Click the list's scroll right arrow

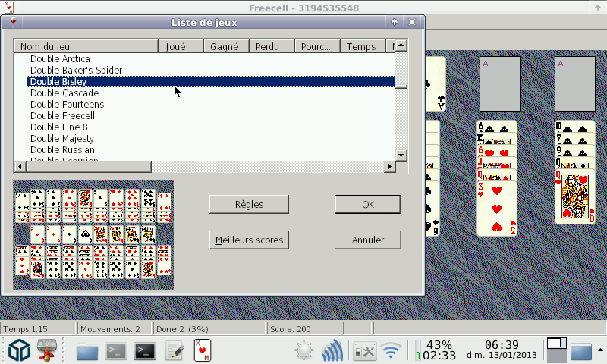click(x=390, y=167)
